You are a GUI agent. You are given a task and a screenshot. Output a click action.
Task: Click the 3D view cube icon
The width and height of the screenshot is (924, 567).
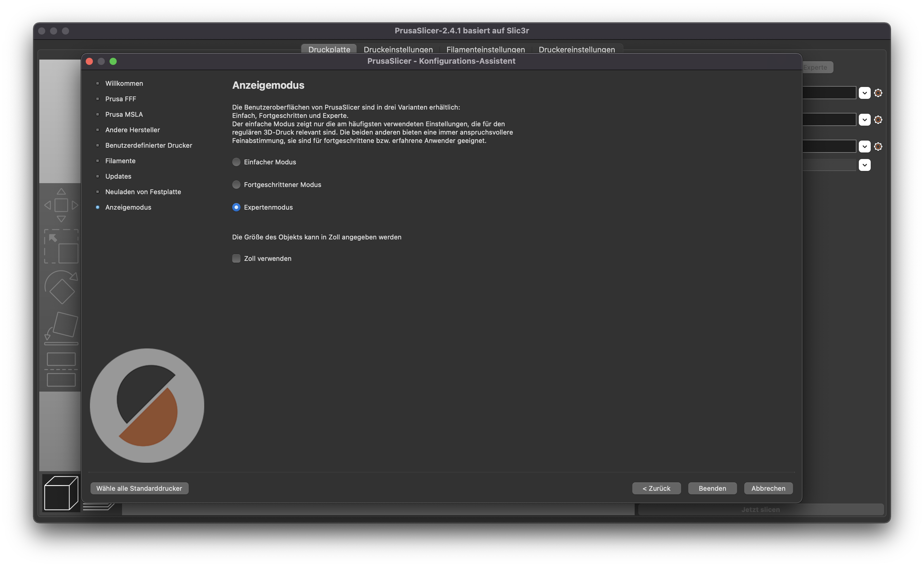(x=61, y=493)
